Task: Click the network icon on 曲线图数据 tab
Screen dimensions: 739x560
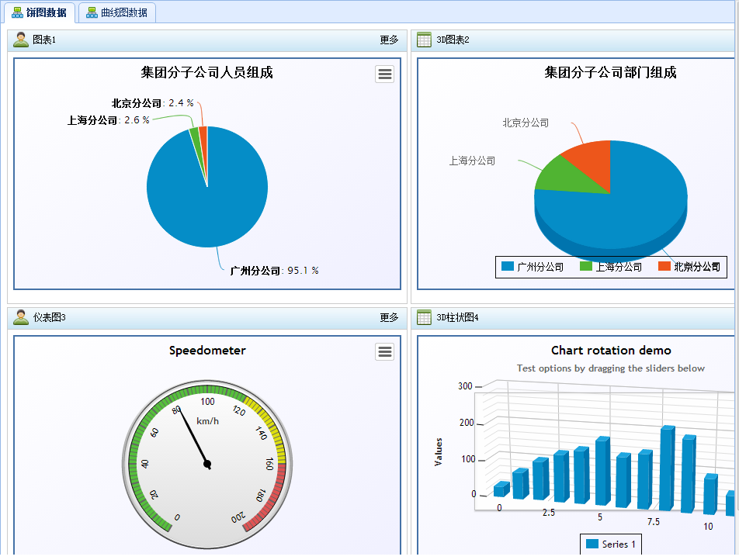Action: point(92,12)
